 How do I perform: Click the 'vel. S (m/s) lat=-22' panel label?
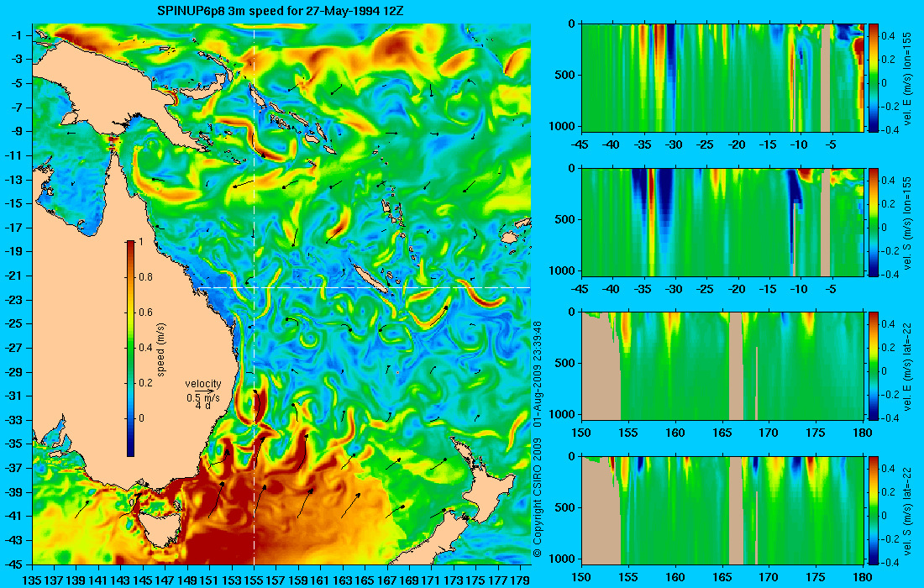coord(908,511)
